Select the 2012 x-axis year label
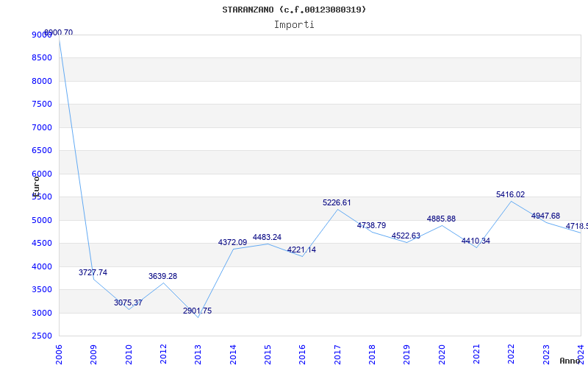This screenshot has width=588, height=368. (x=163, y=354)
